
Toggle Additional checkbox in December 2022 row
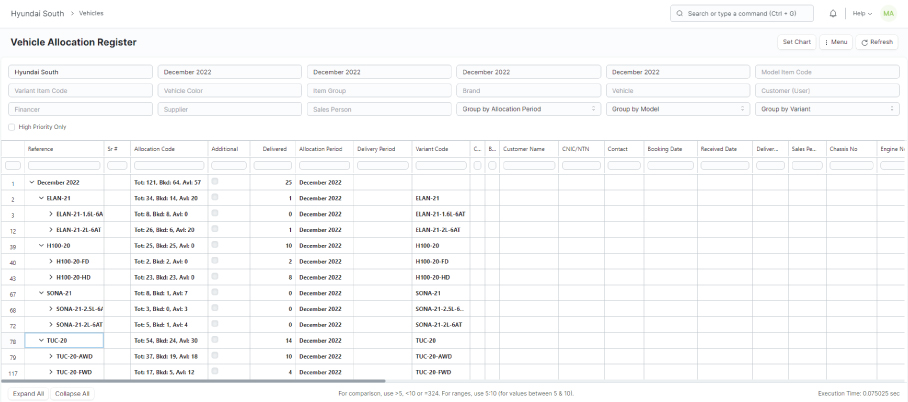point(215,181)
